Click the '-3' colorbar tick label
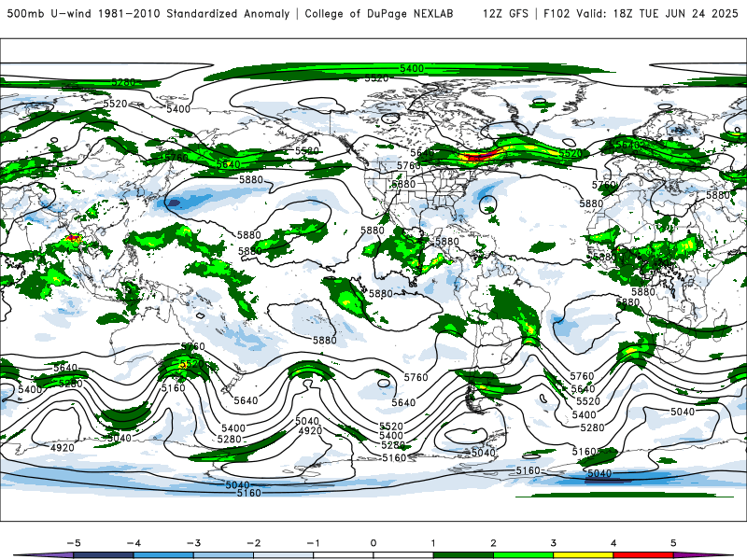The image size is (747, 560). [193, 543]
